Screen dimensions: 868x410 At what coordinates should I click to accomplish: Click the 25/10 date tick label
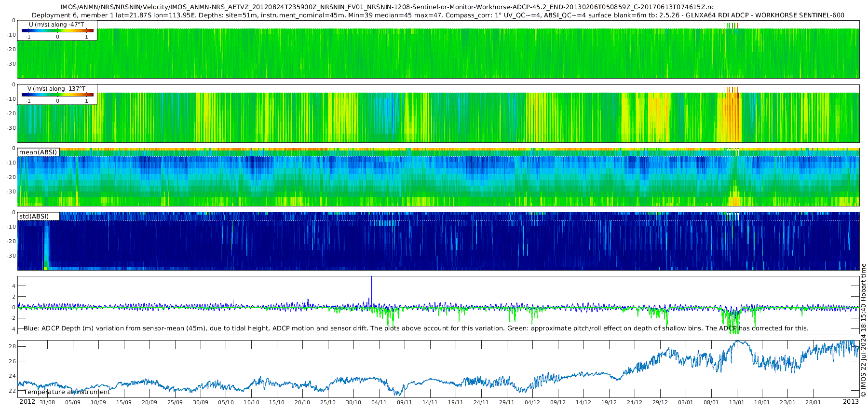pos(327,402)
